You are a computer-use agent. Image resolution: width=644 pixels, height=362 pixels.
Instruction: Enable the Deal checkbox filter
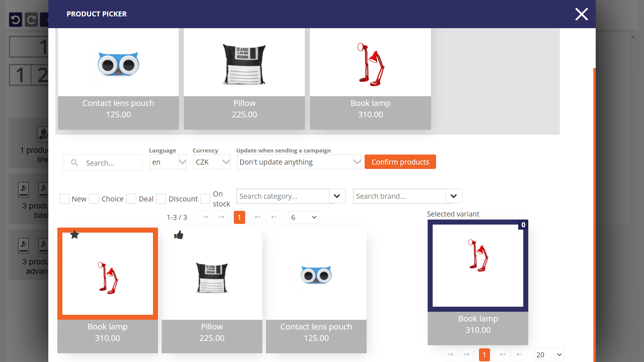tap(131, 198)
